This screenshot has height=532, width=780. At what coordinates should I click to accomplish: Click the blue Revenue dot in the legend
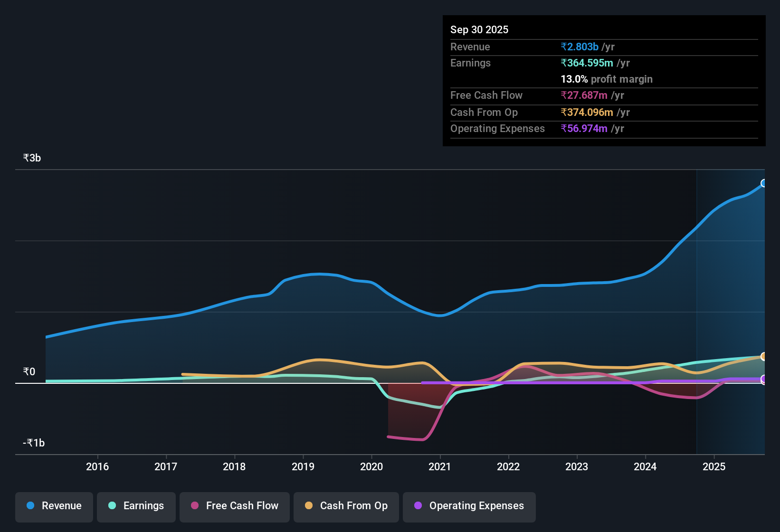pos(30,506)
